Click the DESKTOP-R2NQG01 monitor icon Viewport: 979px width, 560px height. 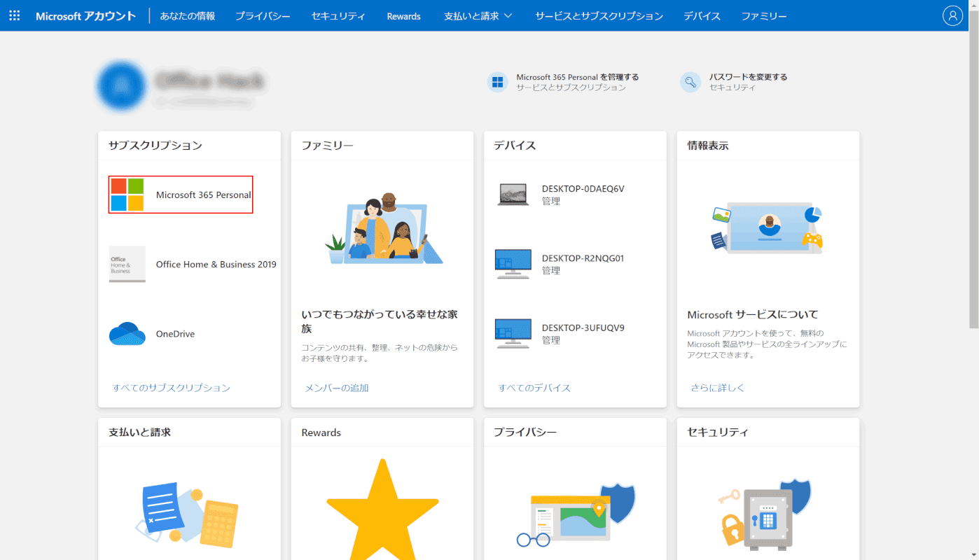(x=513, y=264)
